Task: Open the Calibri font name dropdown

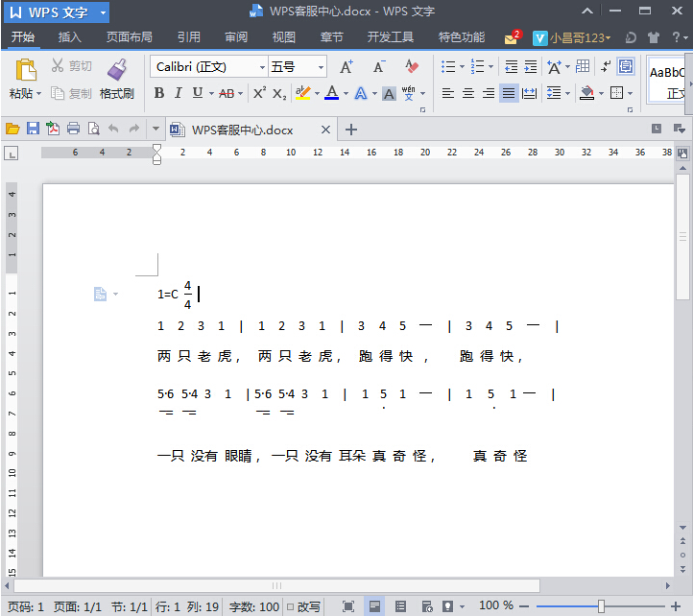Action: pos(260,67)
